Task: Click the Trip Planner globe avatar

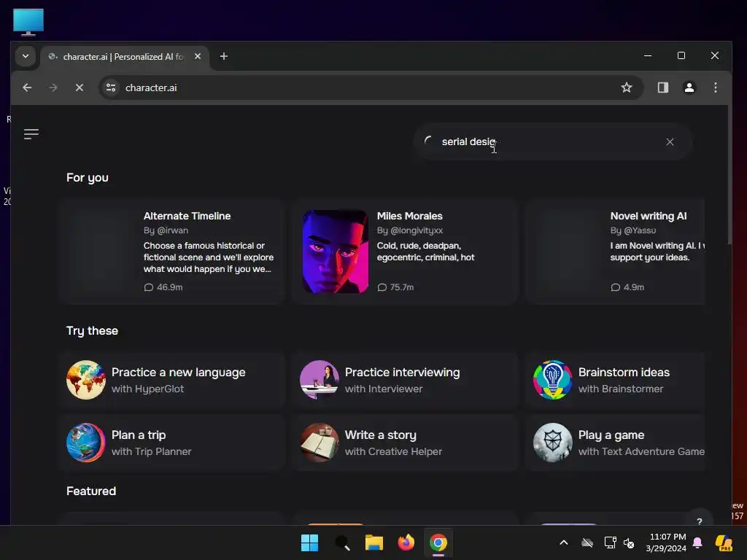Action: point(86,443)
